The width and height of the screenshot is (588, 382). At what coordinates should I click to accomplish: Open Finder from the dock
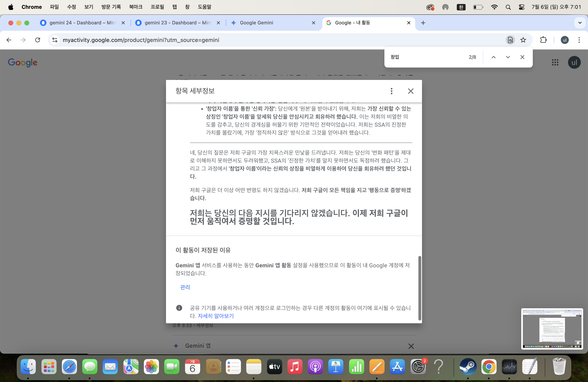(x=28, y=366)
